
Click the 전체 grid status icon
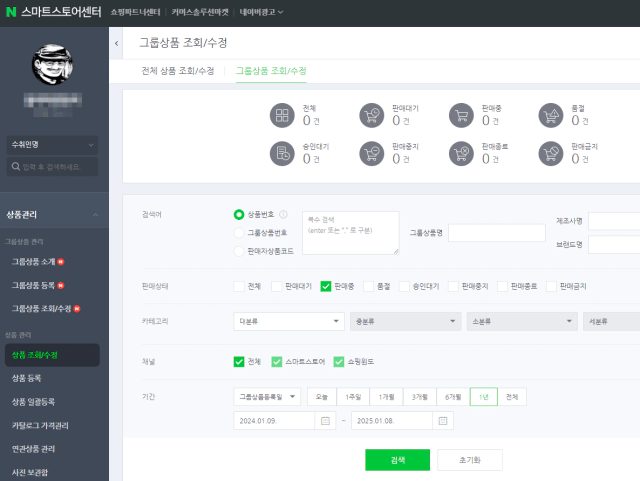click(x=282, y=115)
